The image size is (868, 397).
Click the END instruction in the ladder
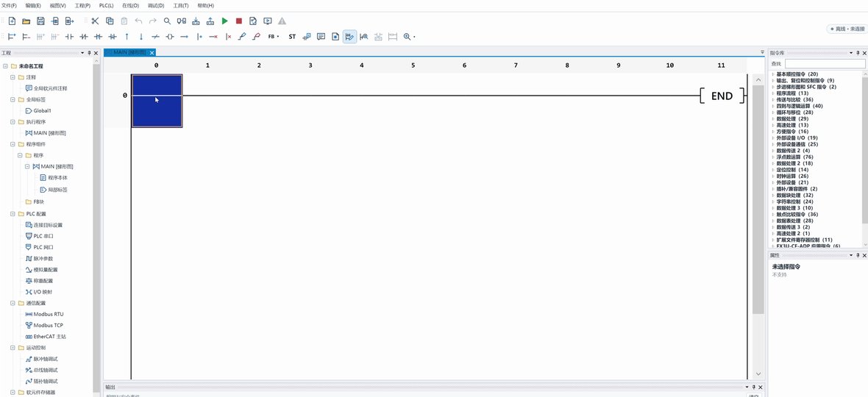point(722,96)
